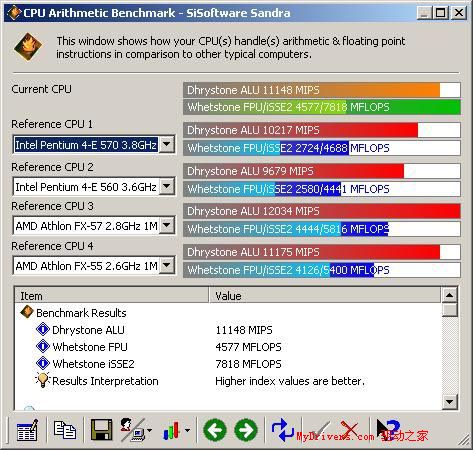Select the Dhrystone ALU result row

(x=228, y=330)
